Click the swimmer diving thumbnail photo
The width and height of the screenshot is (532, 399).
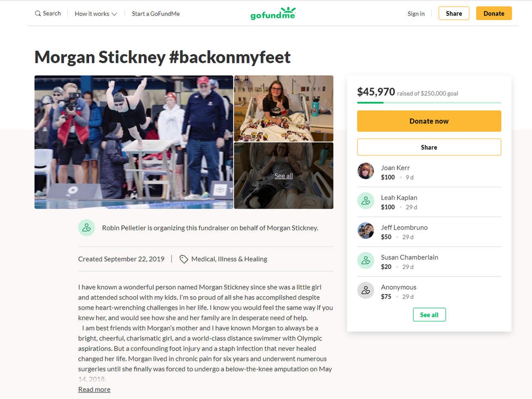[133, 142]
